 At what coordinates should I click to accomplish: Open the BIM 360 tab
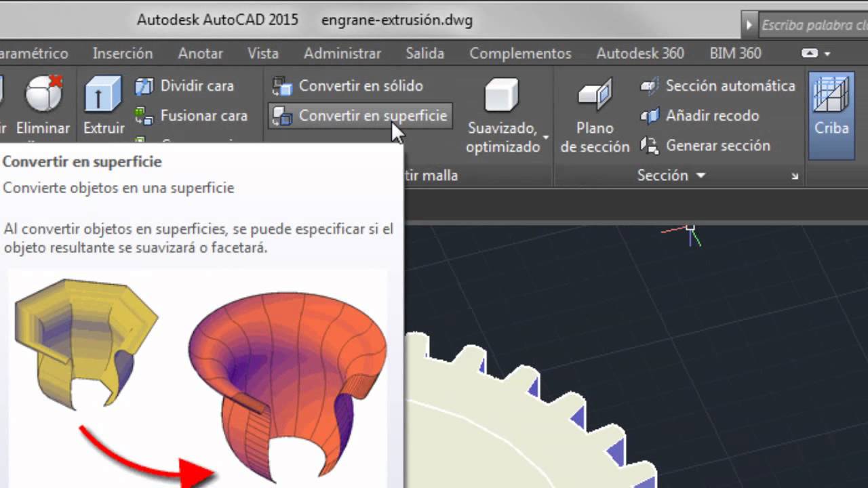coord(736,53)
